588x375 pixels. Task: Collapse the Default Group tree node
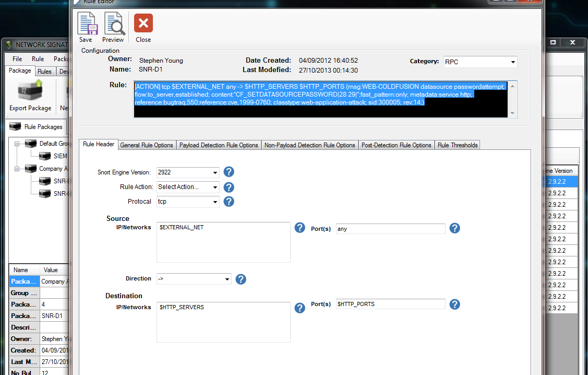17,144
